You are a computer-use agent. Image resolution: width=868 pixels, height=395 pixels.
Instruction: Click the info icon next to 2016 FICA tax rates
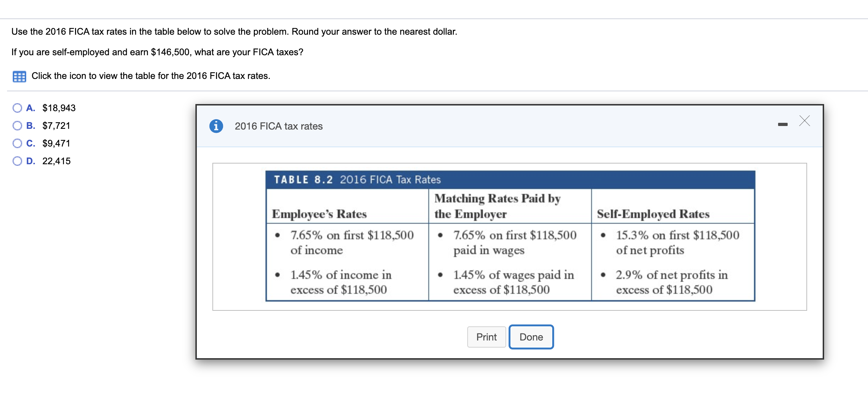[x=217, y=126]
